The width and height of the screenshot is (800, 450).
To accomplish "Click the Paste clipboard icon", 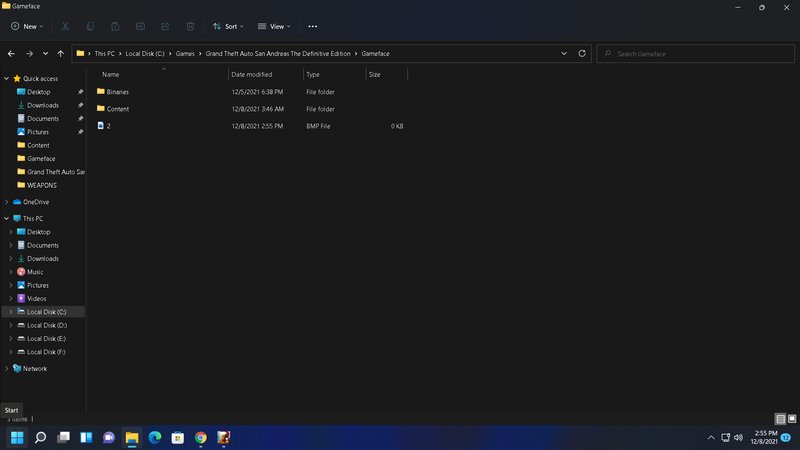I will [115, 27].
